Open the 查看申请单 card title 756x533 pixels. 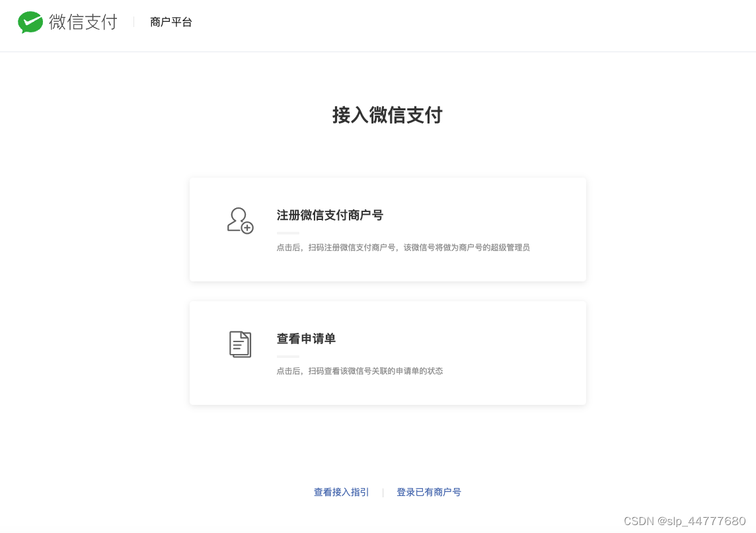(306, 339)
